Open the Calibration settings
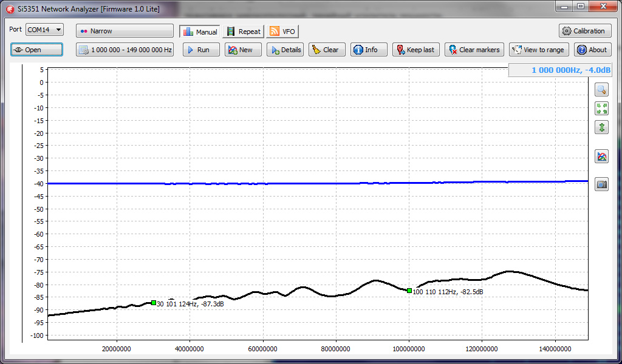 (584, 31)
